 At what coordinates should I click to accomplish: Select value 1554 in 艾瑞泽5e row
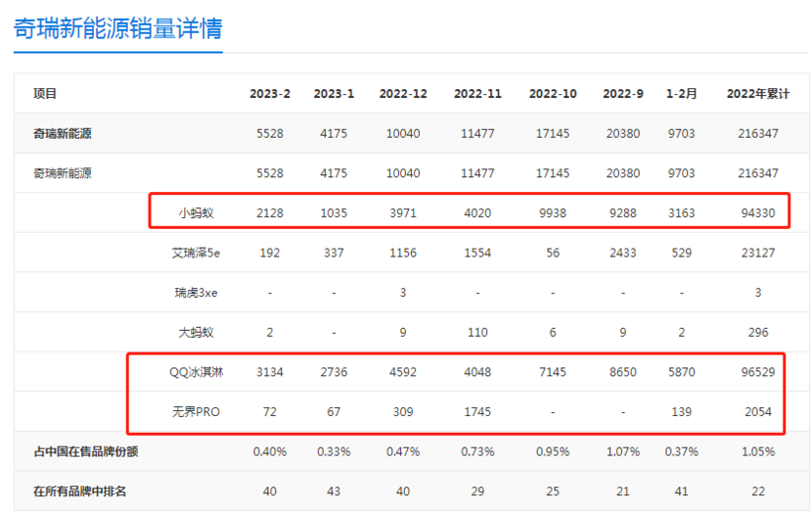[477, 253]
